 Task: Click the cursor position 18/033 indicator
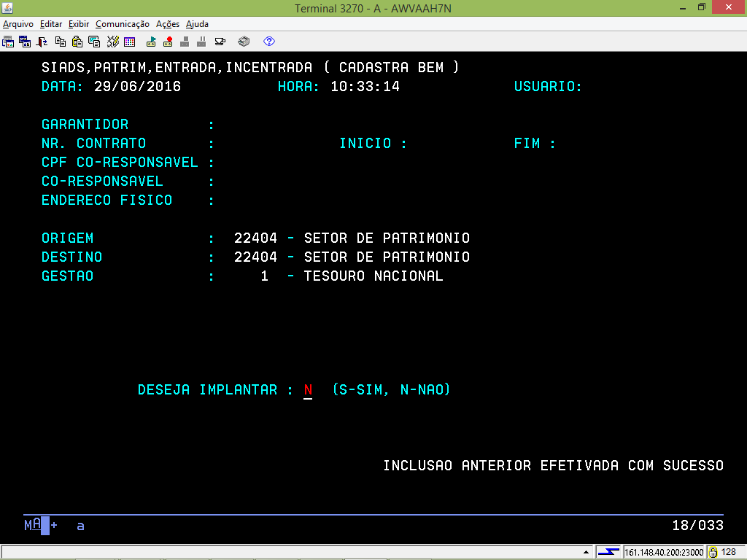pyautogui.click(x=698, y=525)
